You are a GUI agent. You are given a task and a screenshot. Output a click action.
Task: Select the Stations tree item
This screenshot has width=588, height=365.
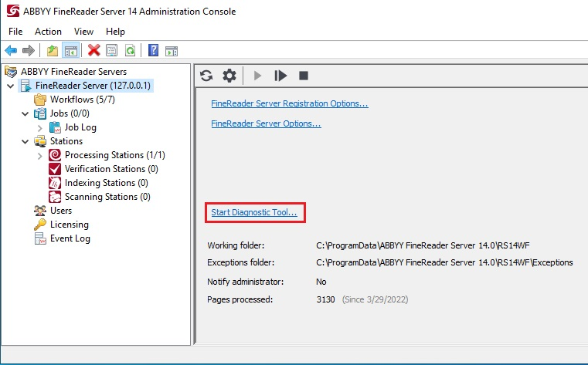click(66, 141)
